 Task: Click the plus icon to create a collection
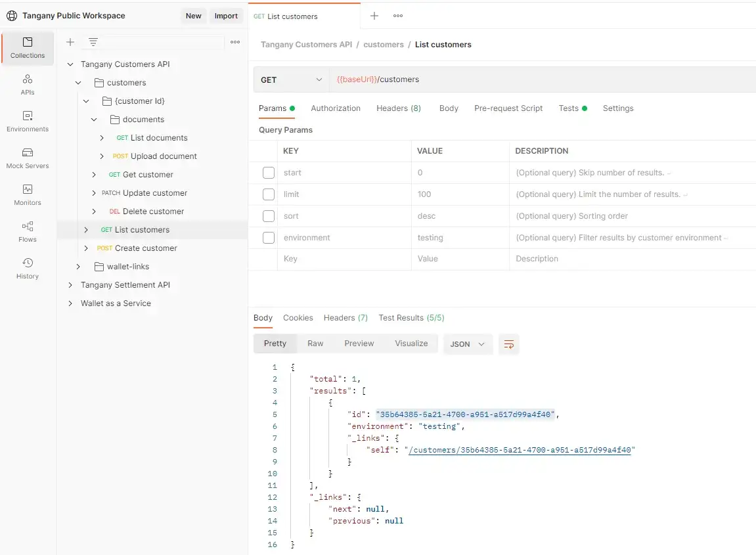pos(70,42)
